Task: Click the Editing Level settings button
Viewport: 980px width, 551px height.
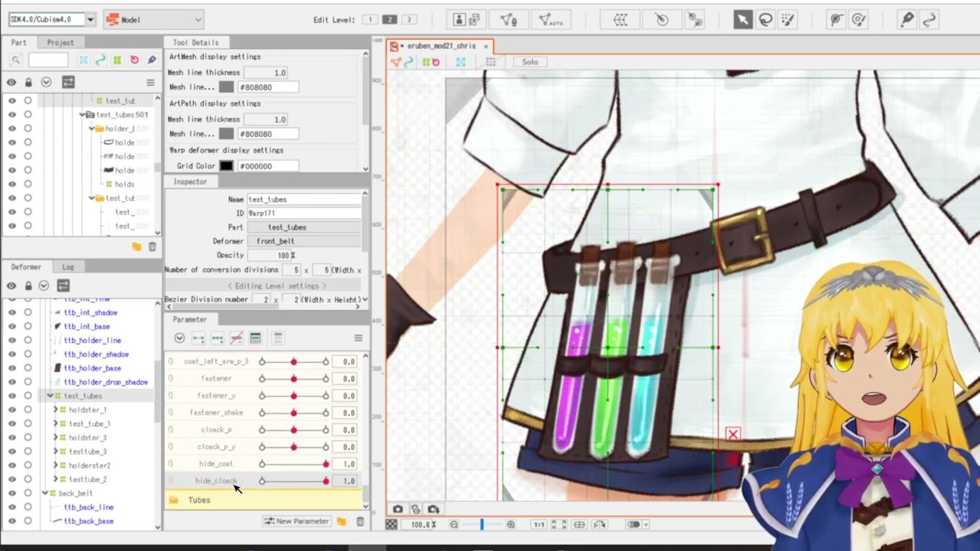Action: coord(277,285)
